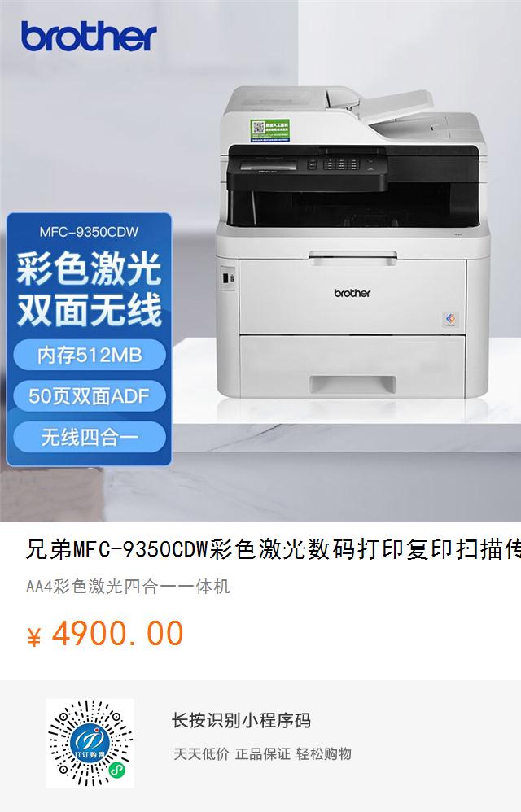Click the brother logo on printer front
Image resolution: width=521 pixels, height=812 pixels.
coord(352,293)
